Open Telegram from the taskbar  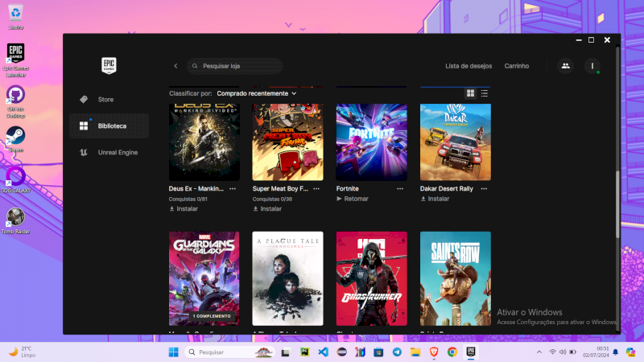[397, 352]
